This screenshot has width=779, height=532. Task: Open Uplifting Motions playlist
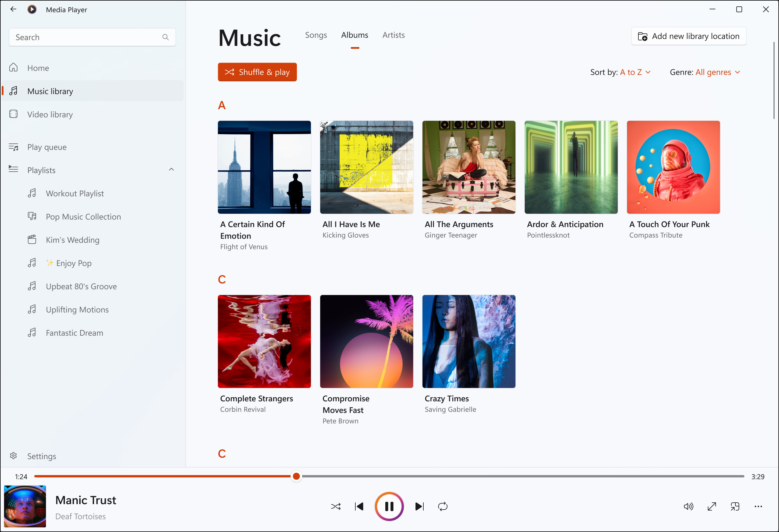92,310
